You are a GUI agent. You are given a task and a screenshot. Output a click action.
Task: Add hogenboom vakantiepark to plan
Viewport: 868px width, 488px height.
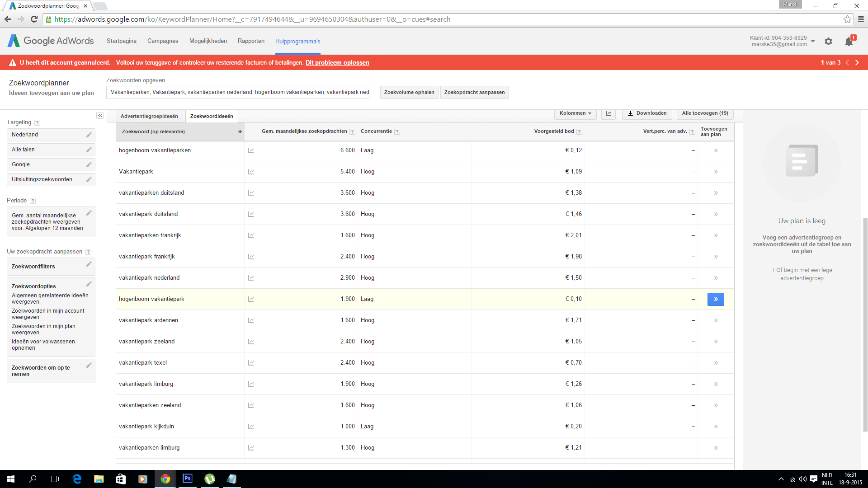coord(716,299)
